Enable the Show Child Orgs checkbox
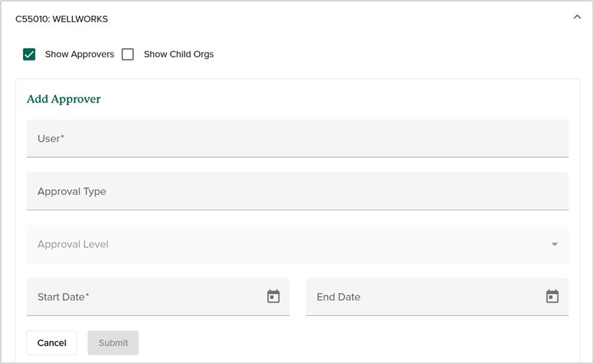This screenshot has width=594, height=364. click(128, 55)
